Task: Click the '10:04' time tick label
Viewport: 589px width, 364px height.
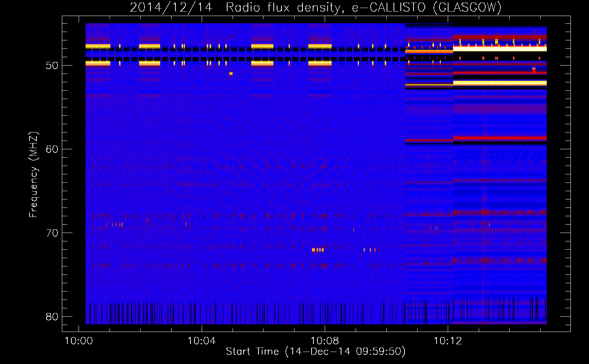Action: point(202,341)
